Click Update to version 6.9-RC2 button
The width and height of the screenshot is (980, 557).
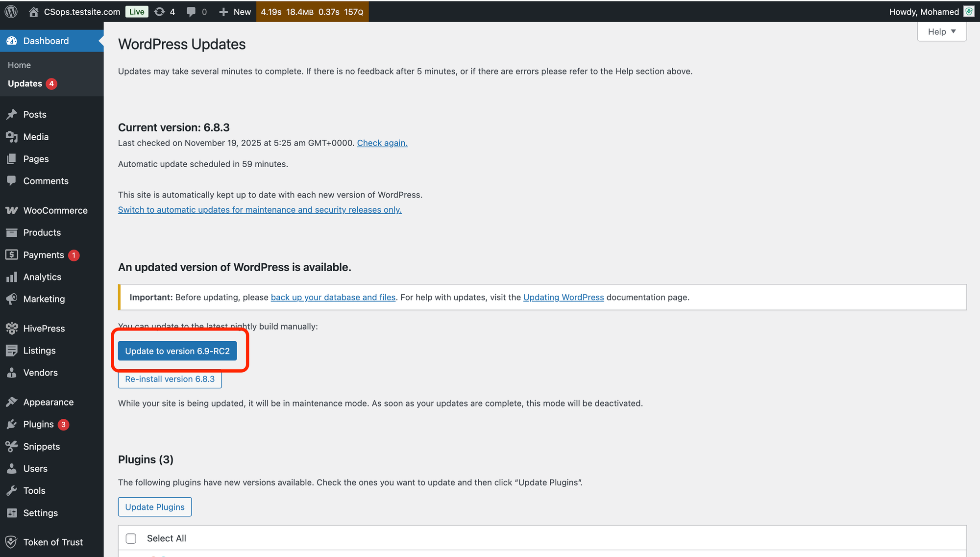(177, 351)
